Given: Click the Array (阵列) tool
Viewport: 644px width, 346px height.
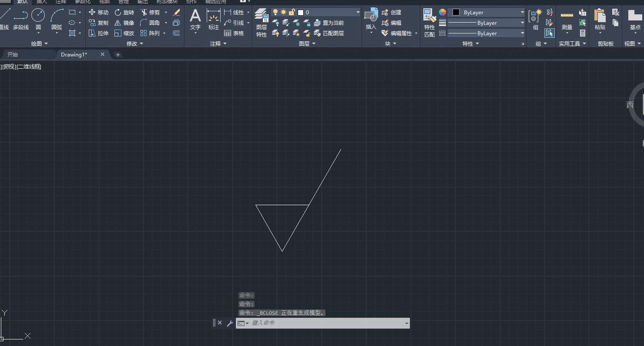Looking at the screenshot, I should click(150, 33).
